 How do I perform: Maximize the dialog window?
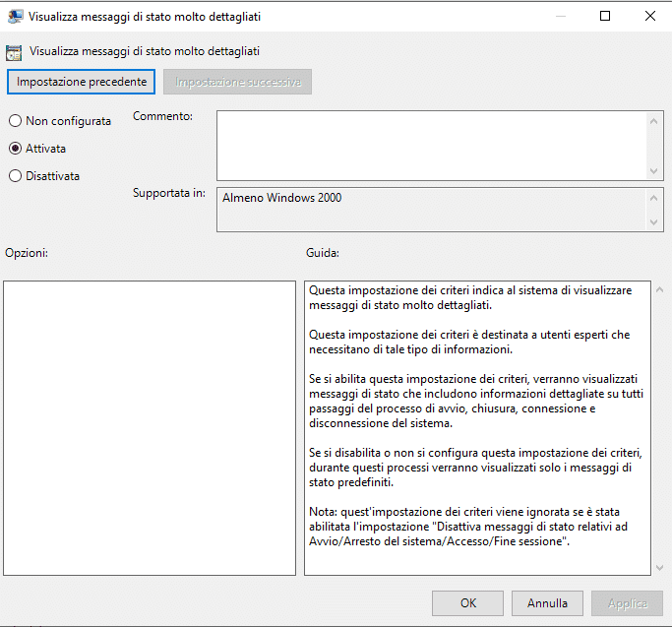click(605, 16)
